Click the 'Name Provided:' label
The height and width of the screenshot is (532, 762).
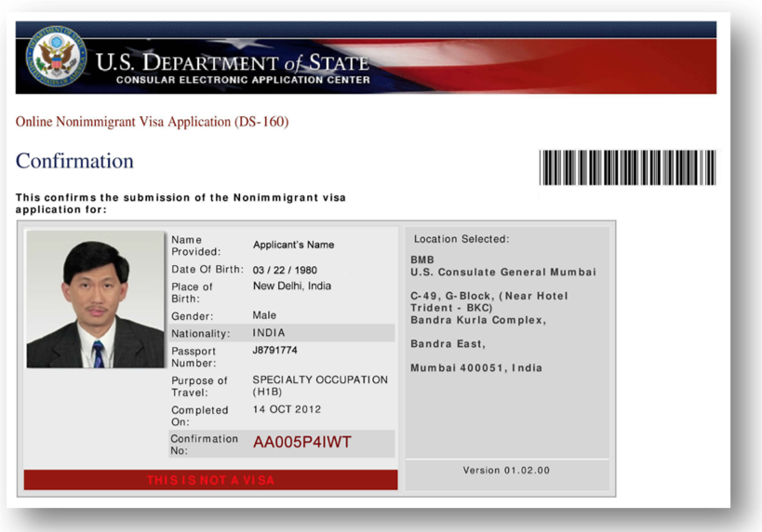click(195, 246)
